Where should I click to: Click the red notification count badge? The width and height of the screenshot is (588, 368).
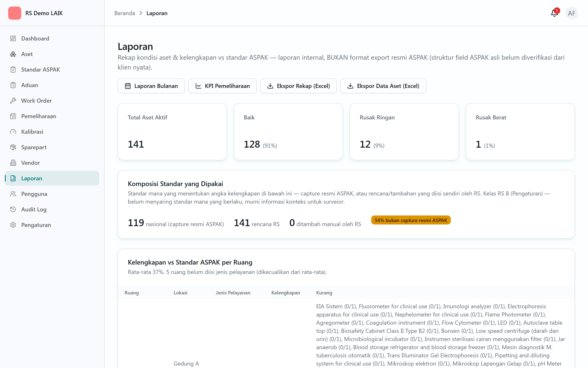coord(557,10)
